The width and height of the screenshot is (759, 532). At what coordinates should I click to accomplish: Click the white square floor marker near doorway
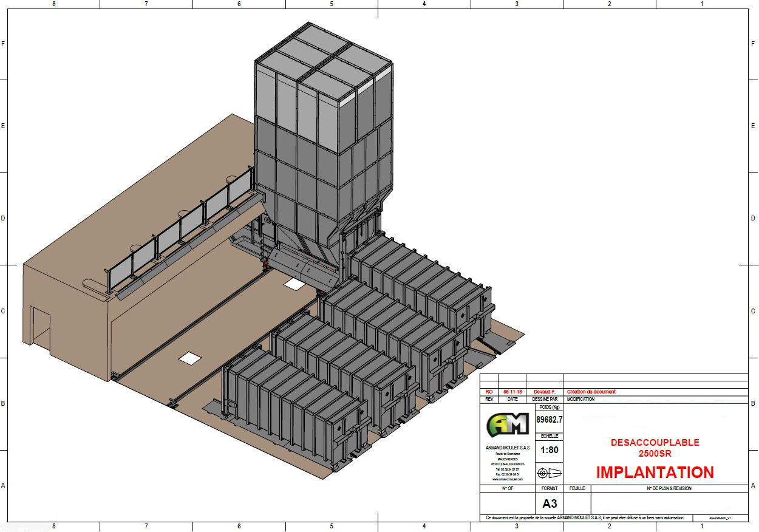coord(189,358)
